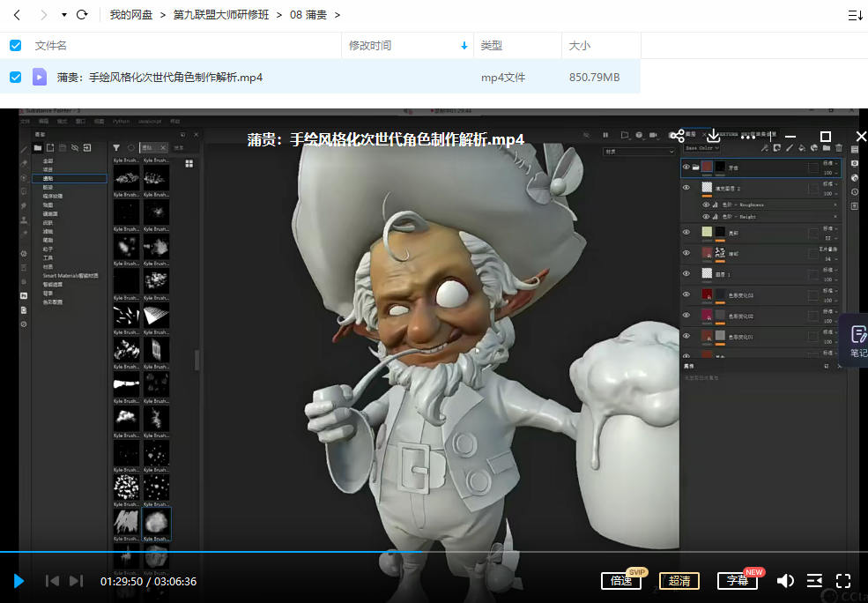
Task: Uncheck the mp4 file row checkbox
Action: pos(15,77)
